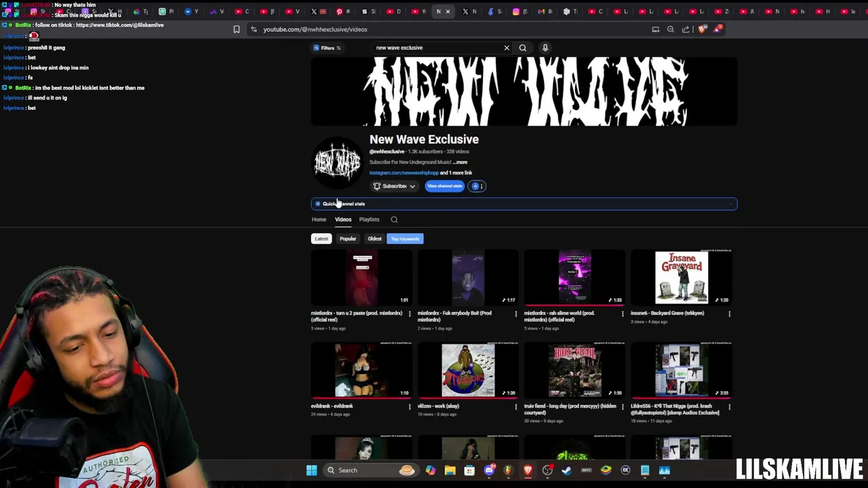
Task: Switch to the Instagram browser tab
Action: [517, 12]
